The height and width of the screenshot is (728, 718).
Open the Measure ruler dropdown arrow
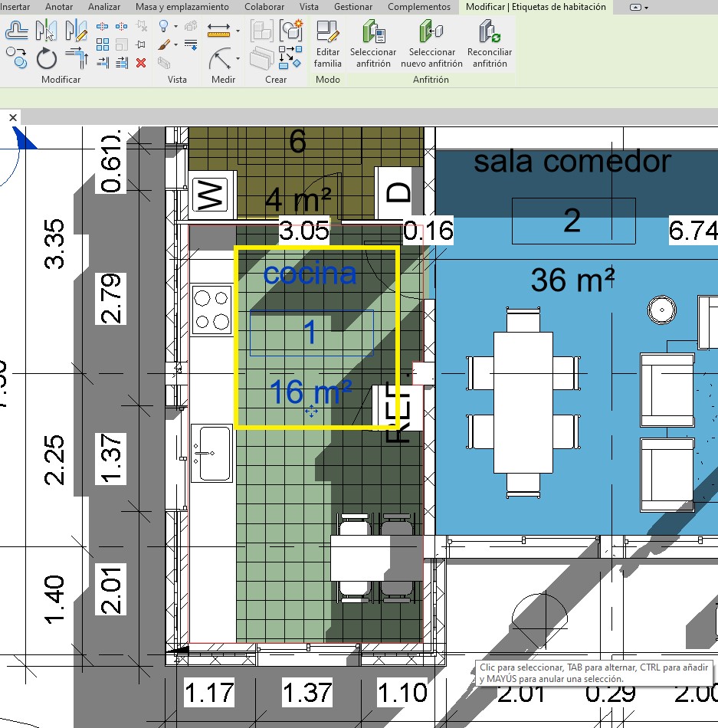(238, 31)
